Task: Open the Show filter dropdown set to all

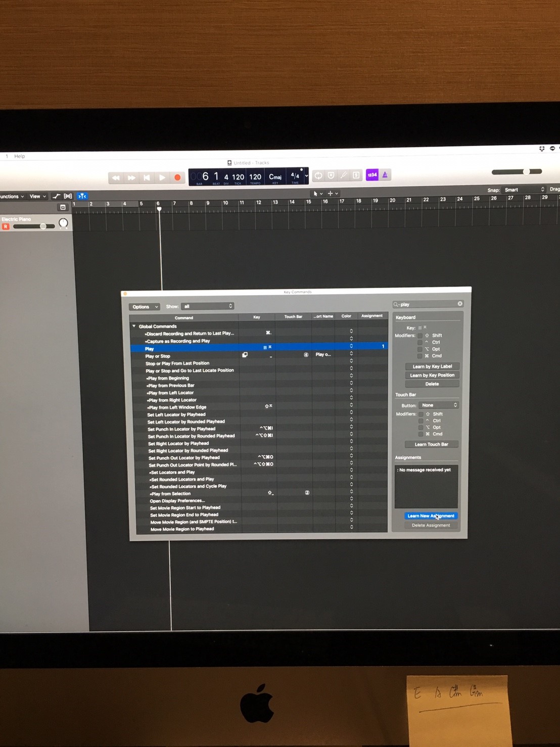Action: [x=208, y=306]
